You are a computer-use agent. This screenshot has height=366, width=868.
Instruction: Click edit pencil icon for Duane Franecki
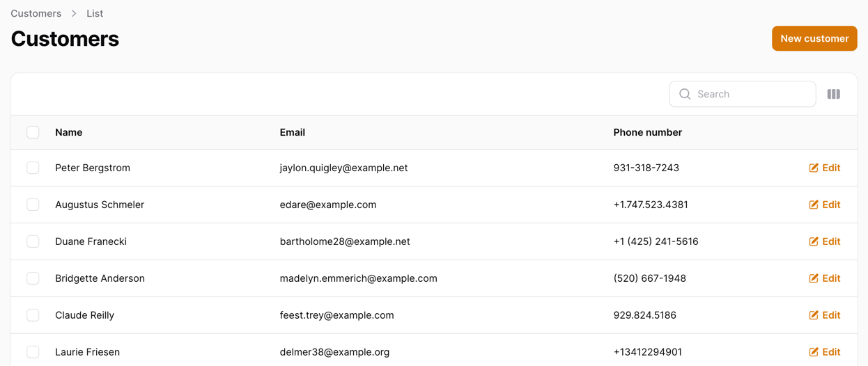(814, 241)
